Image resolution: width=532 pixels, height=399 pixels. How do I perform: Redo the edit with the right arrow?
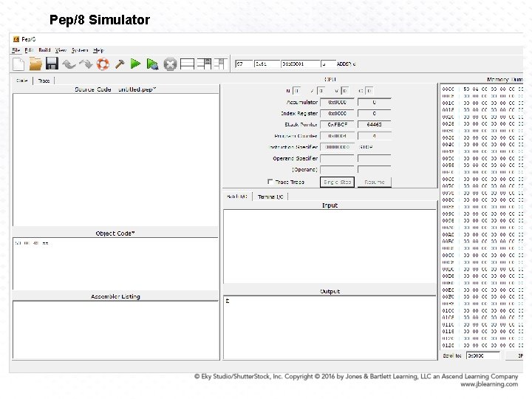[x=86, y=64]
